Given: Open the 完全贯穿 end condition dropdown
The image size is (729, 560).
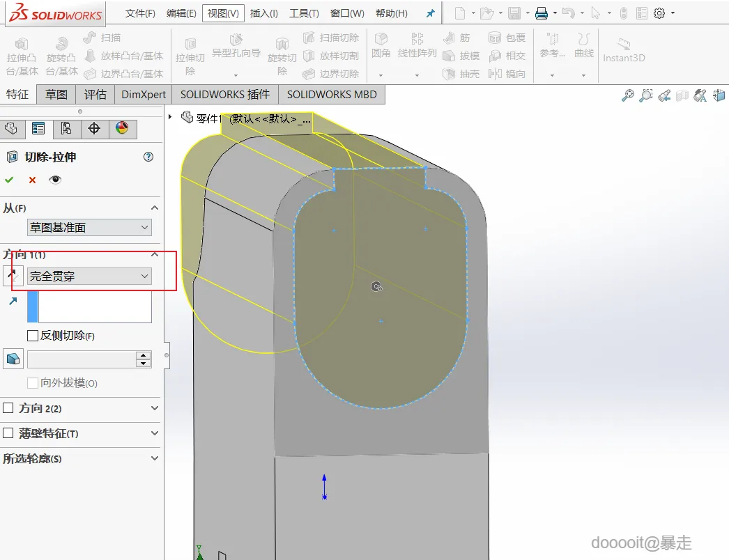Looking at the screenshot, I should (89, 277).
